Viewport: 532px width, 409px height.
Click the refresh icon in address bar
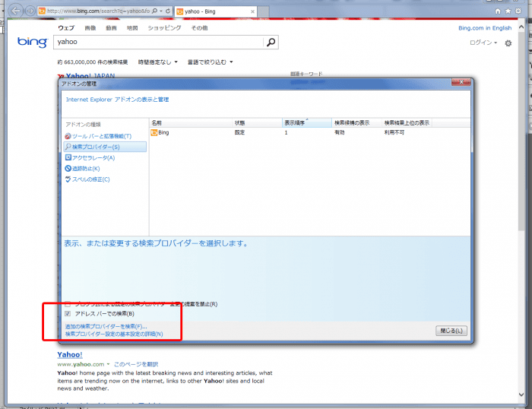pos(168,11)
